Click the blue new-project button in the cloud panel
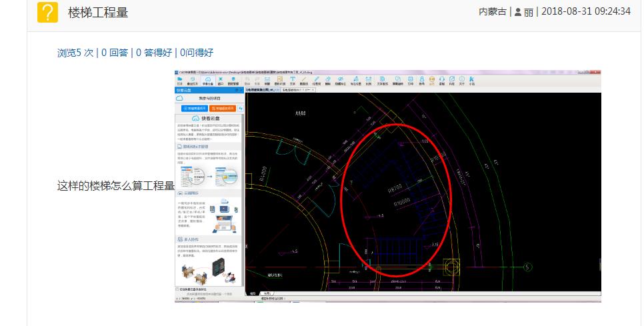The image size is (644, 326). pos(194,109)
